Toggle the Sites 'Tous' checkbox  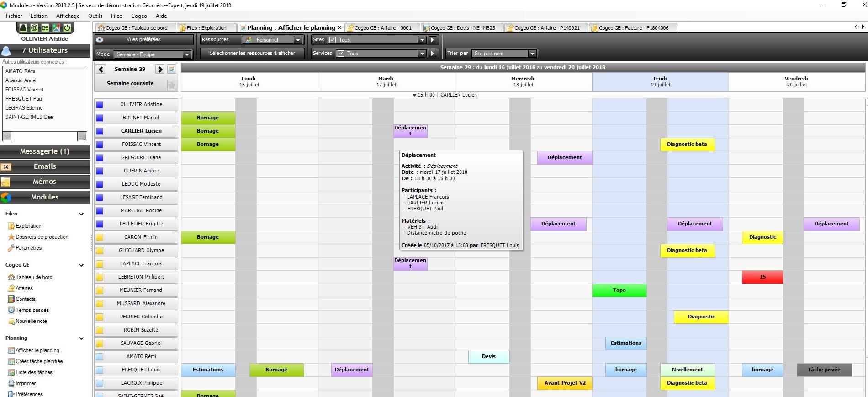(x=333, y=40)
